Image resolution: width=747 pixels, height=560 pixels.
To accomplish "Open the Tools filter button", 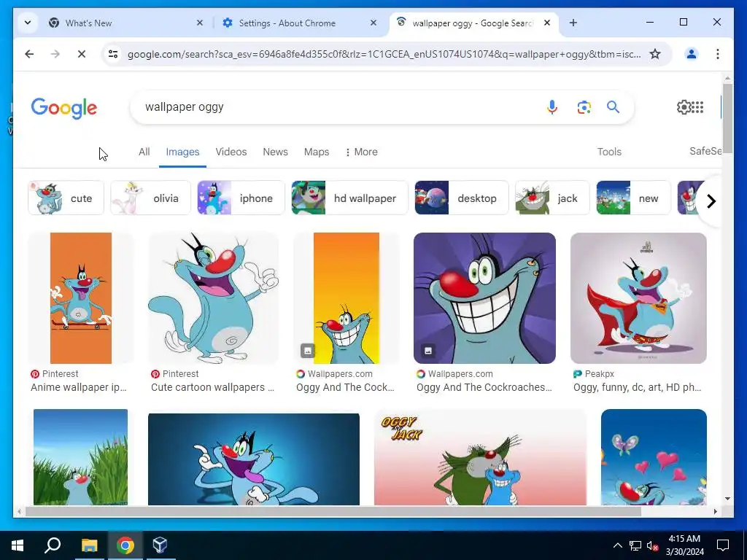I will coord(609,152).
